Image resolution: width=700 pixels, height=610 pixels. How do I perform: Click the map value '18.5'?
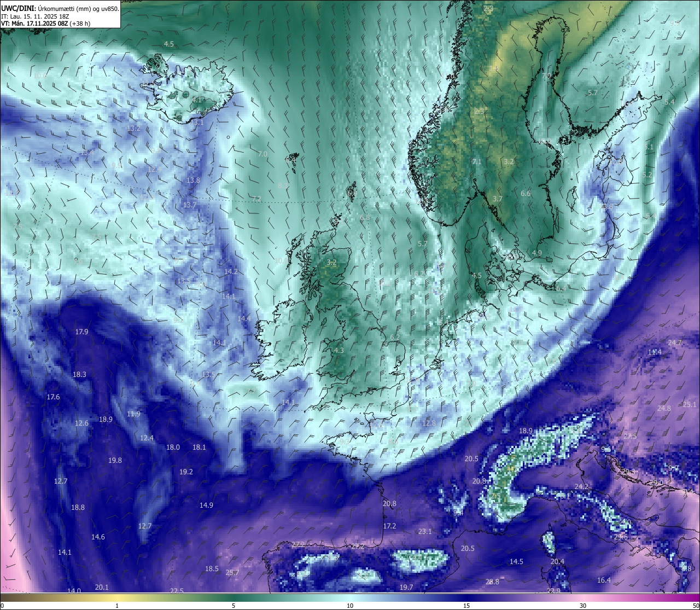pyautogui.click(x=212, y=568)
